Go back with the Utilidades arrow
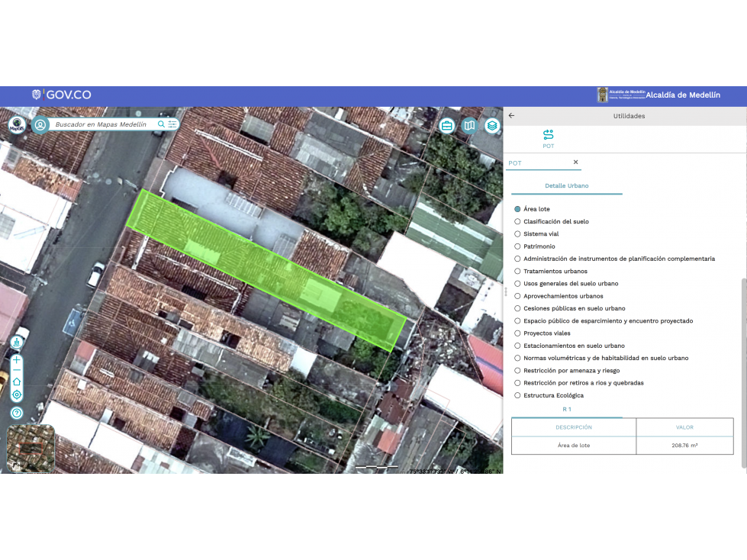Screen dimensions: 747x560 (512, 116)
